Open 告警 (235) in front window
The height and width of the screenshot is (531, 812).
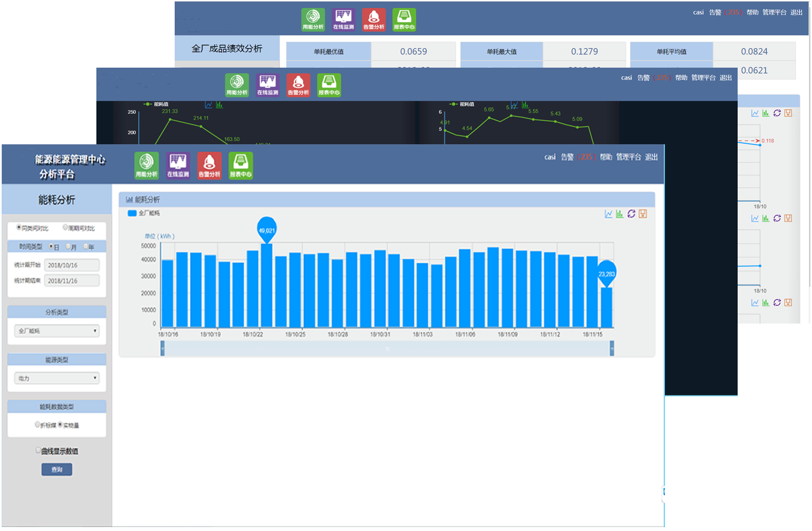pyautogui.click(x=578, y=157)
